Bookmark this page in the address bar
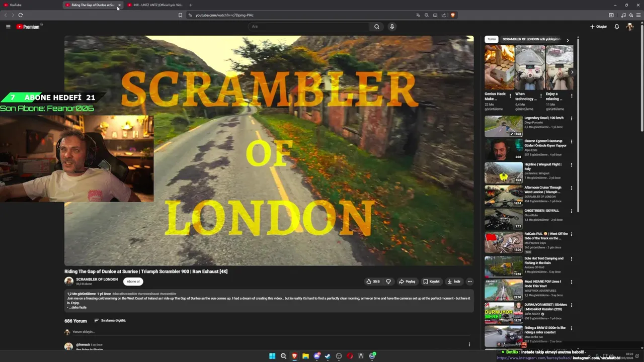 pos(180,15)
